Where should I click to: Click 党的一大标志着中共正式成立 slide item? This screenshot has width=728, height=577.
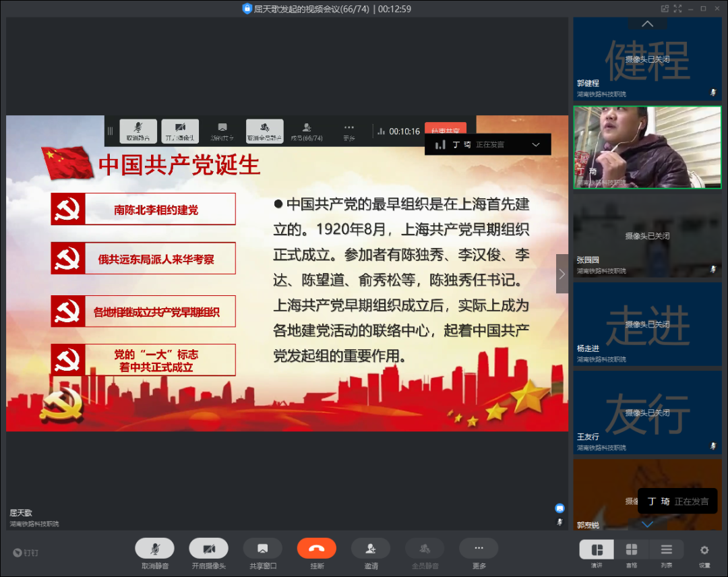[x=144, y=360]
